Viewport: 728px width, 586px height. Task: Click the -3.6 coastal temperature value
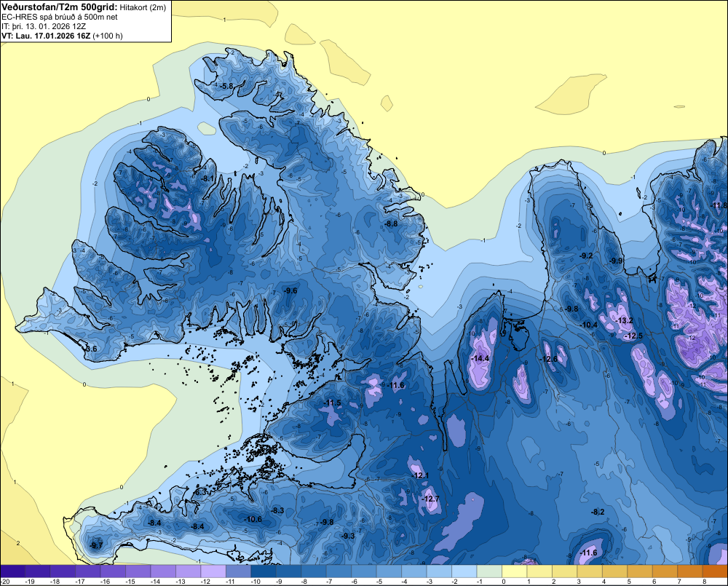(91, 349)
